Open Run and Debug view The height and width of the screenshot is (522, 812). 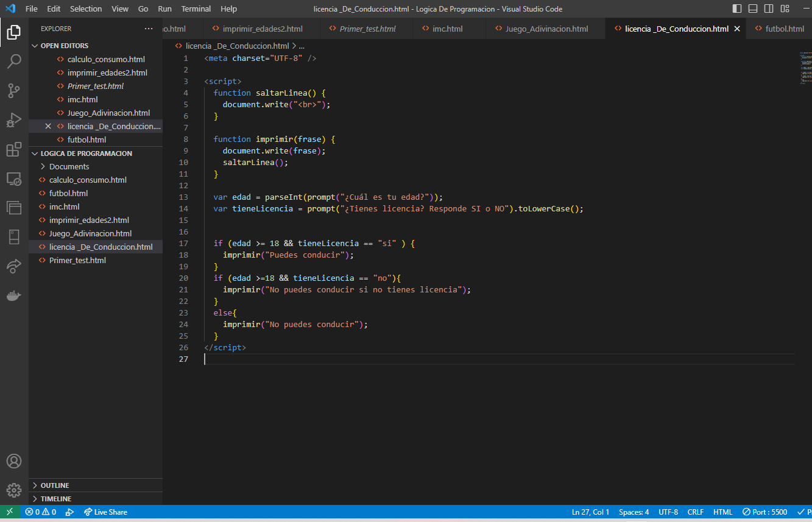(14, 120)
